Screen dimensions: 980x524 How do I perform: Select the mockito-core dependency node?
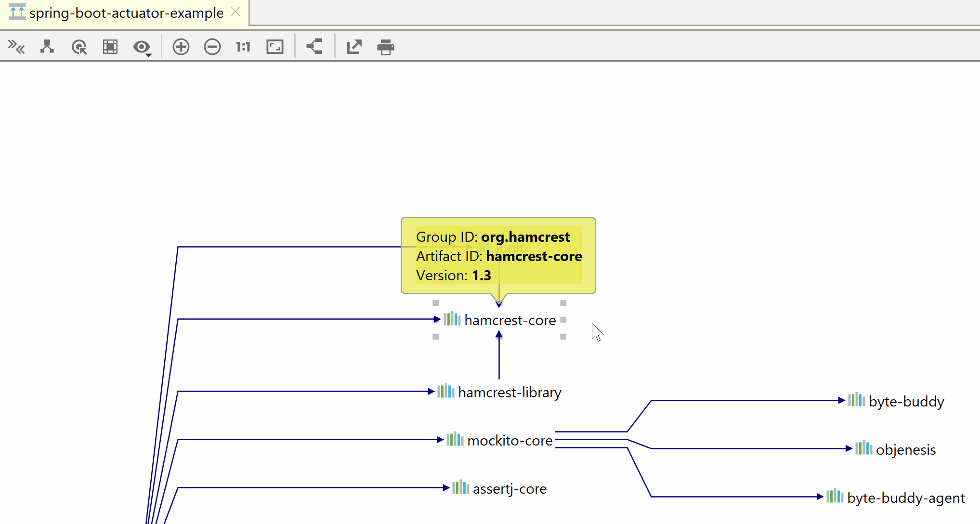point(510,440)
